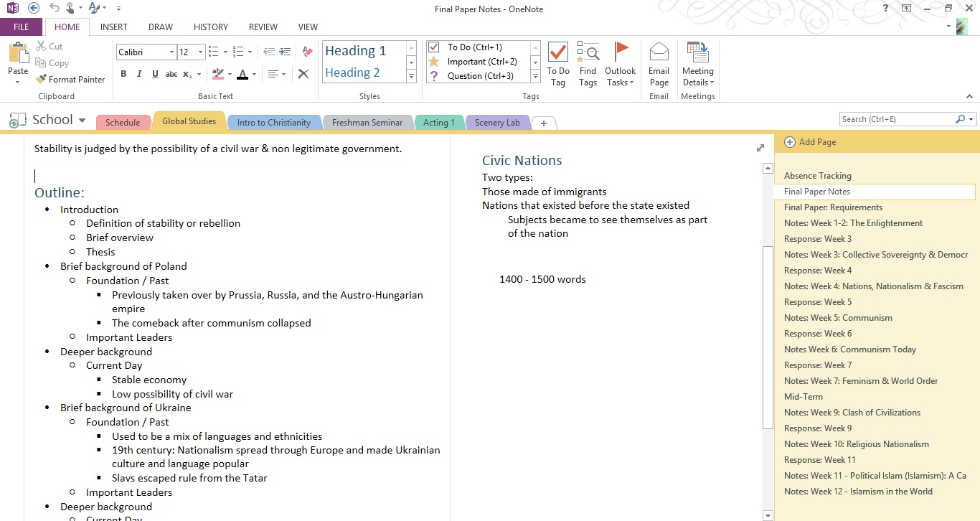Toggle strikethrough formatting
The width and height of the screenshot is (980, 521).
pos(171,74)
